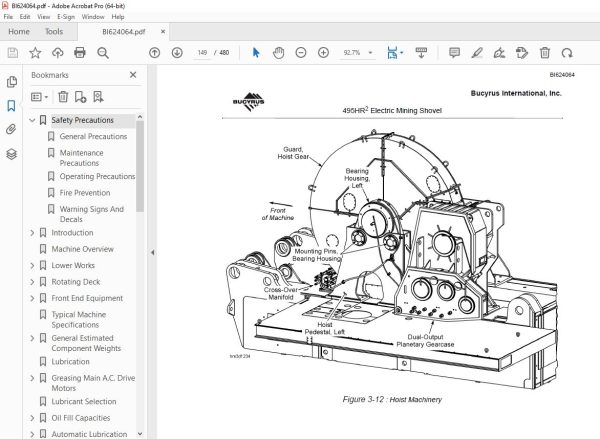Click the find current bookmark icon
The height and width of the screenshot is (439, 600).
click(98, 97)
